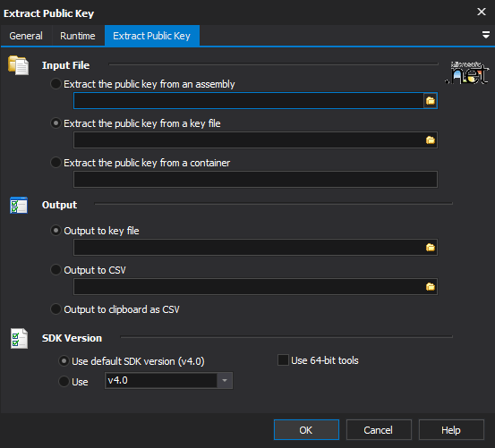Viewport: 495px width, 448px height.
Task: Select Extract the public key from an assembly
Action: 55,84
